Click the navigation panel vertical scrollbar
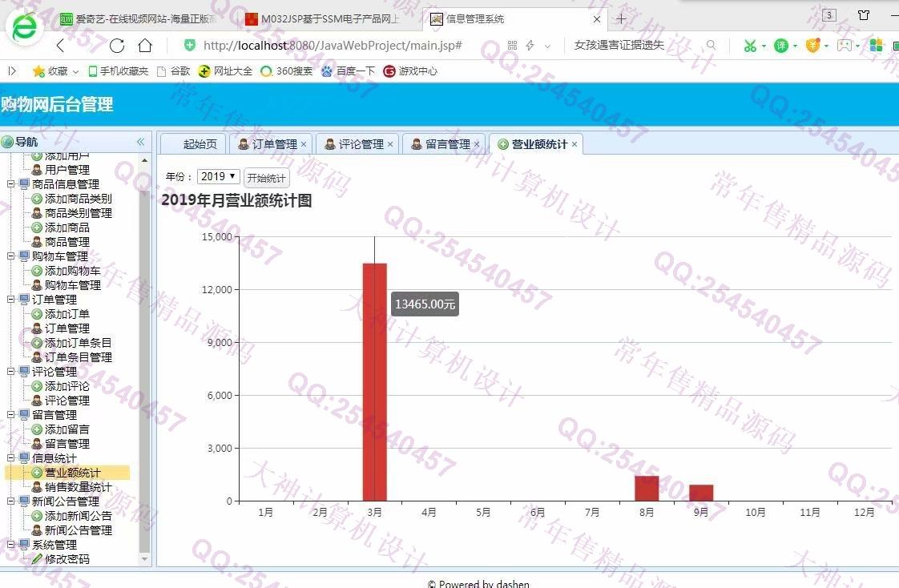 [x=145, y=352]
